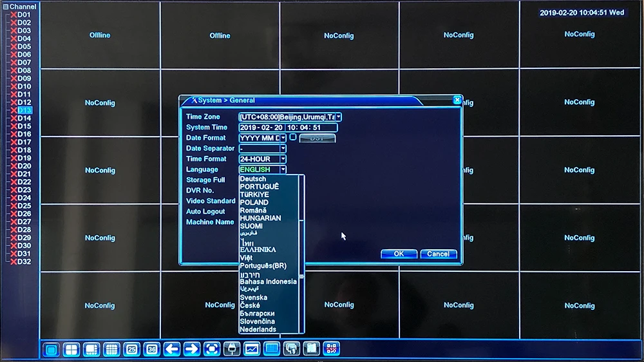Select channel D24 in channel list
644x362 pixels.
[x=24, y=198]
